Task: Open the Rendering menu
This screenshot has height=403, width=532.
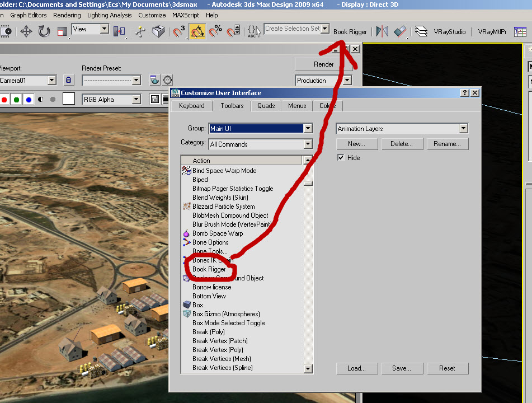Action: [67, 15]
